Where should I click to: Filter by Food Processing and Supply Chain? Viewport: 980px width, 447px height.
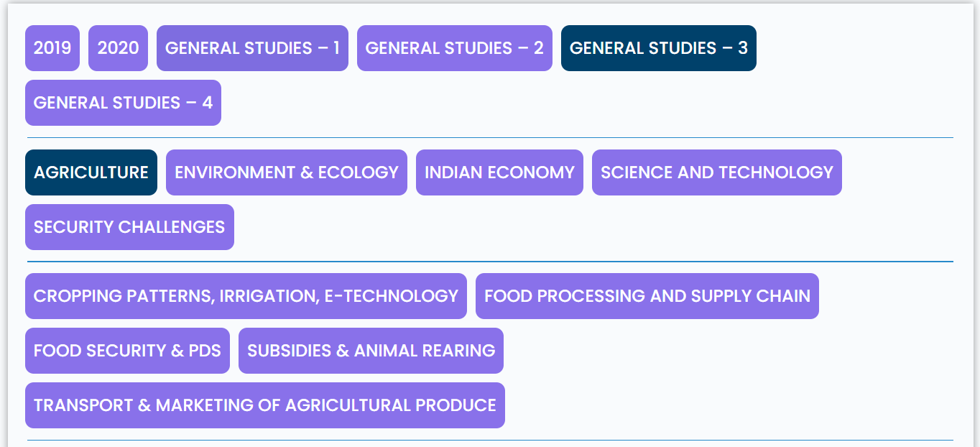point(647,296)
